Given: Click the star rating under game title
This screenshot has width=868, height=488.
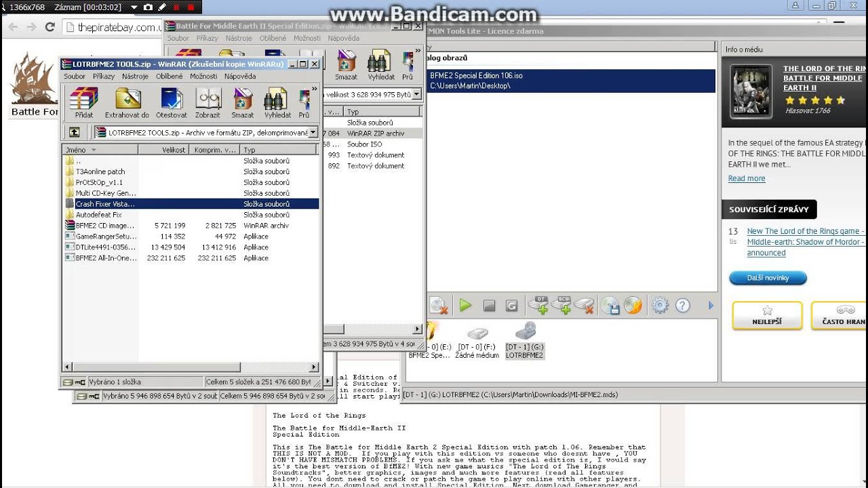Looking at the screenshot, I should pos(816,100).
